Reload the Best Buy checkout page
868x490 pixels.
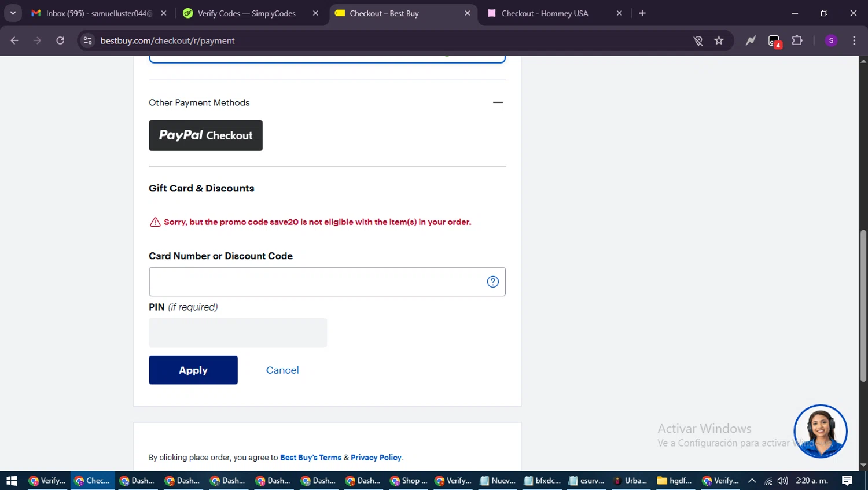click(x=60, y=40)
